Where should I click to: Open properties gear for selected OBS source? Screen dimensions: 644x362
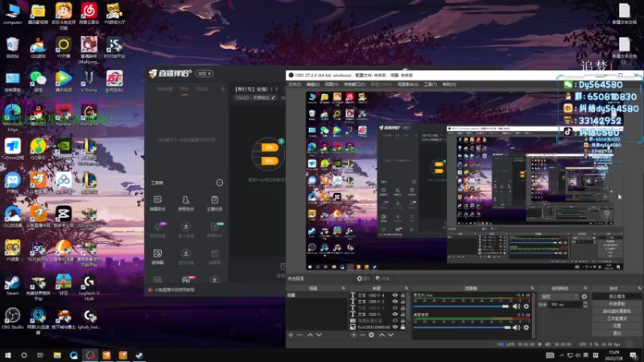(371, 335)
